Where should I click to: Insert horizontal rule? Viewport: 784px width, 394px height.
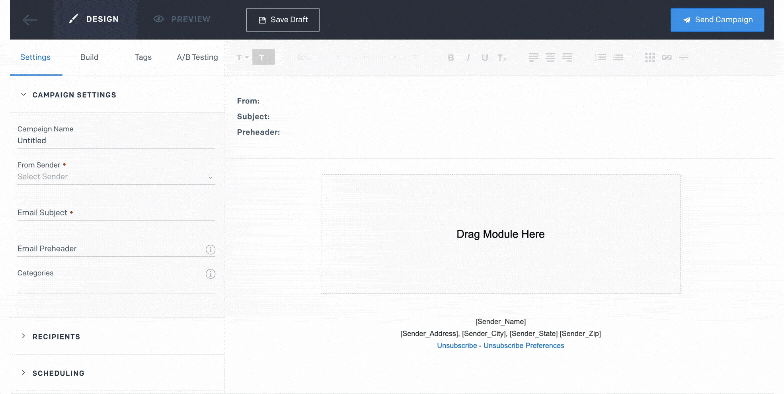coord(684,58)
